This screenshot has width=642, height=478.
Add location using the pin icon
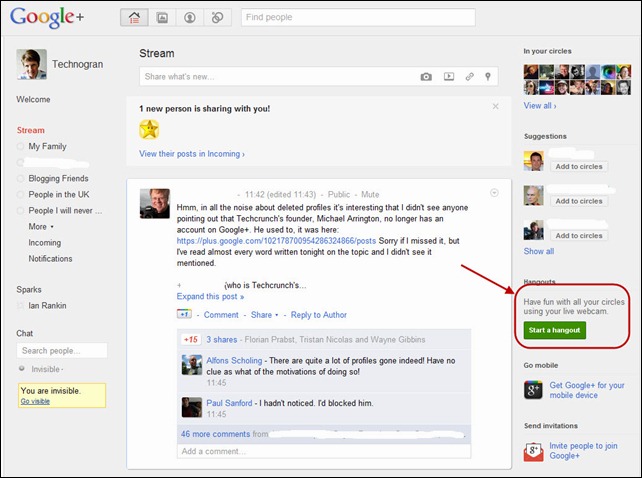(x=488, y=77)
